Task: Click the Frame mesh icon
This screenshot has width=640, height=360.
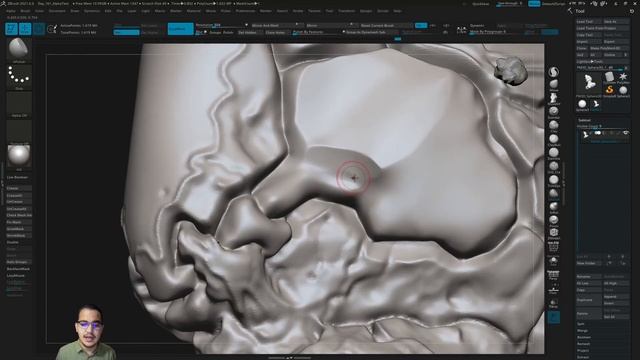Action: [x=553, y=247]
